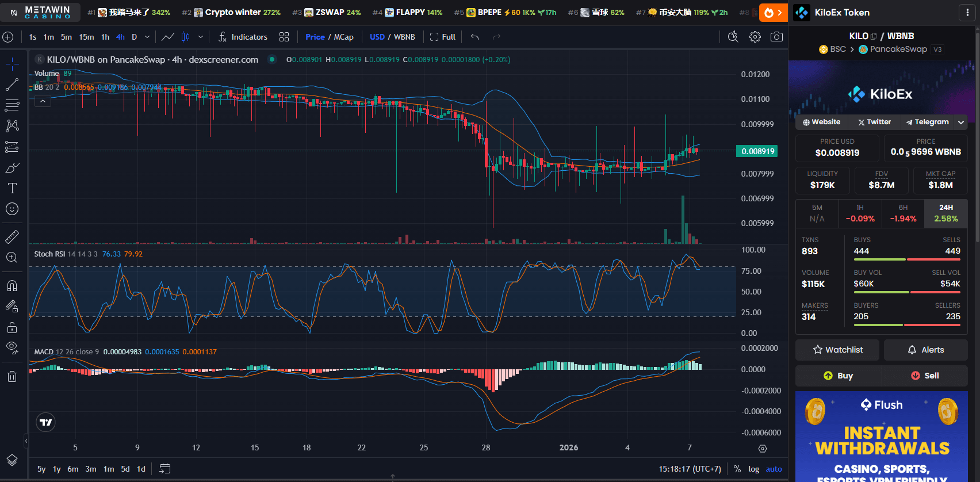The height and width of the screenshot is (482, 980).
Task: Select the crosshair cursor tool
Action: click(x=12, y=63)
